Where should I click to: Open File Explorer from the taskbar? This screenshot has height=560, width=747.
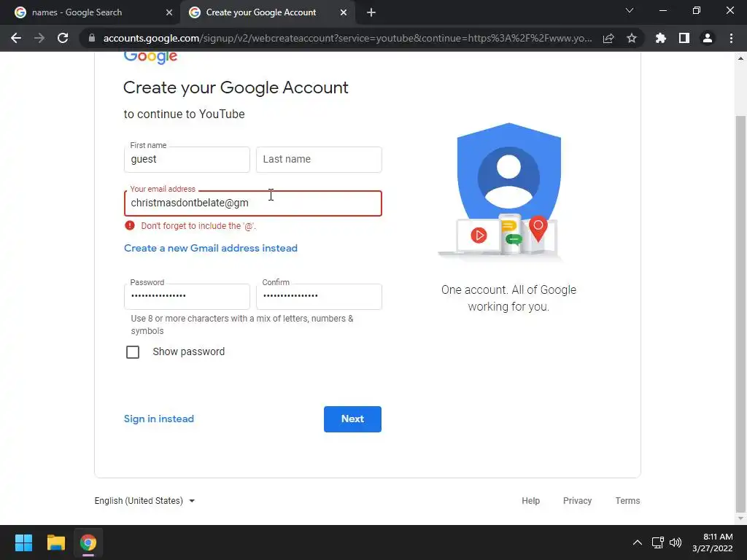(x=55, y=542)
